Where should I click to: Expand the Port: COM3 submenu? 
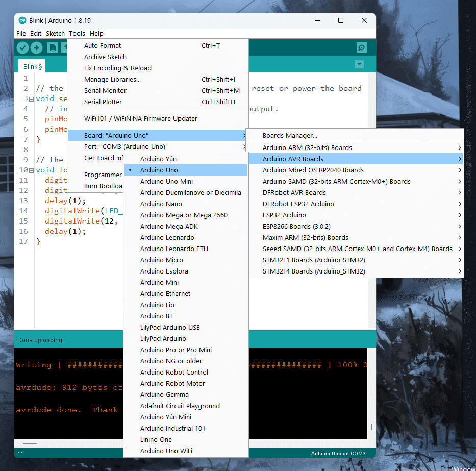pos(158,146)
